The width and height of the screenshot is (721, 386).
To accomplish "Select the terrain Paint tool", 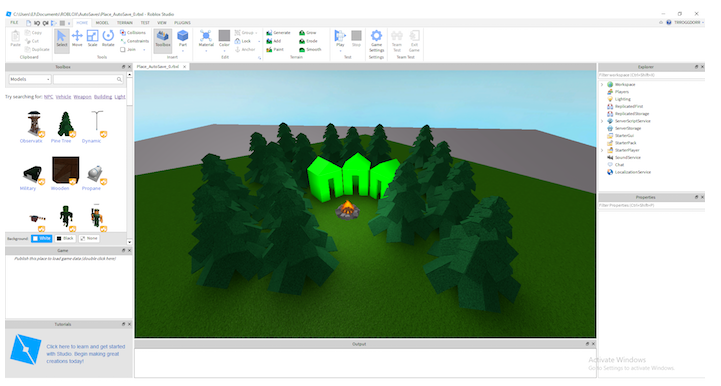I will 275,49.
